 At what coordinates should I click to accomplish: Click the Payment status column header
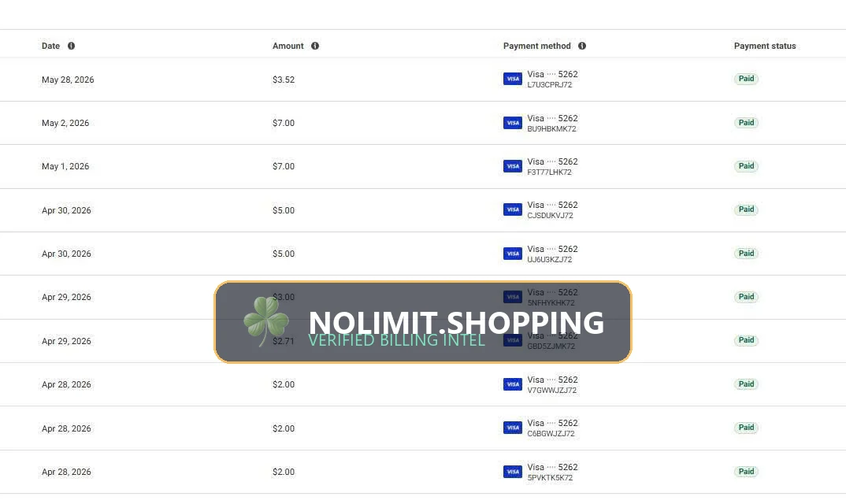(765, 46)
